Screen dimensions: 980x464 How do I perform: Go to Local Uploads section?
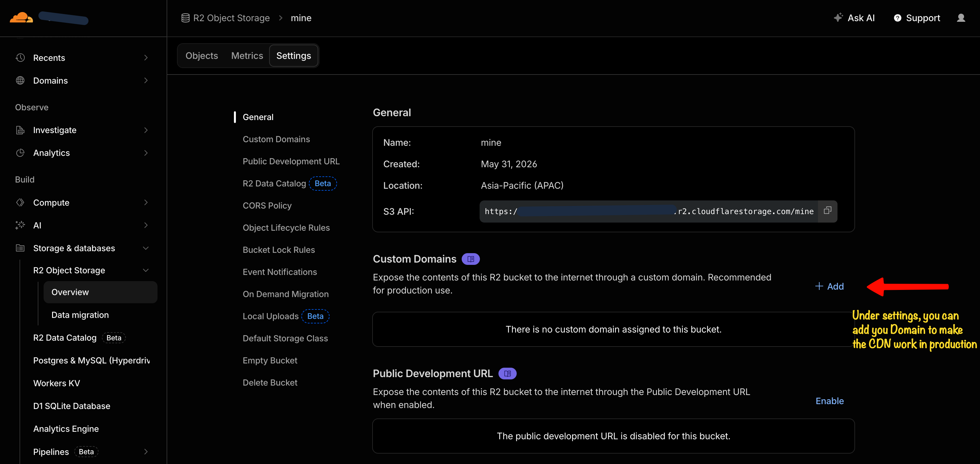(x=270, y=316)
